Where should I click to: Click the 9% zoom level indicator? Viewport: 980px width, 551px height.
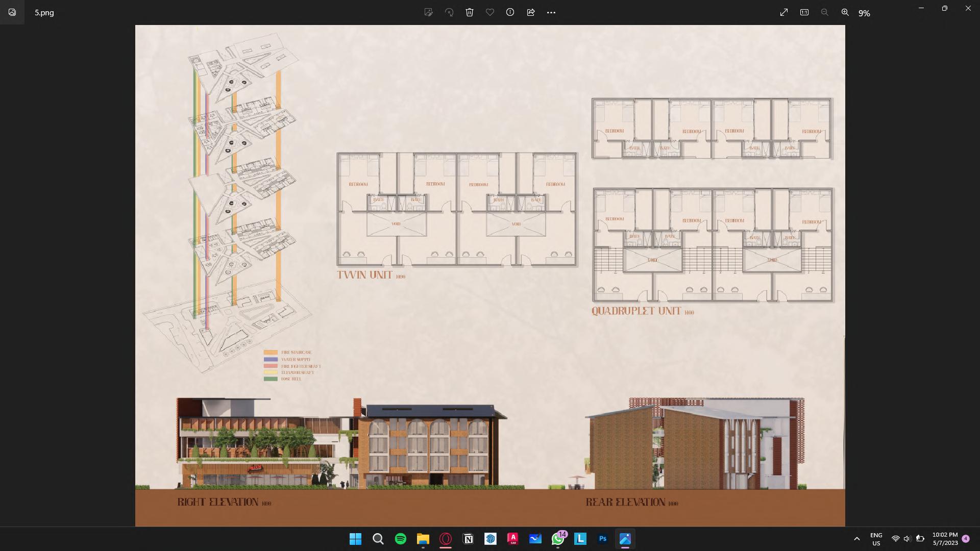[864, 13]
